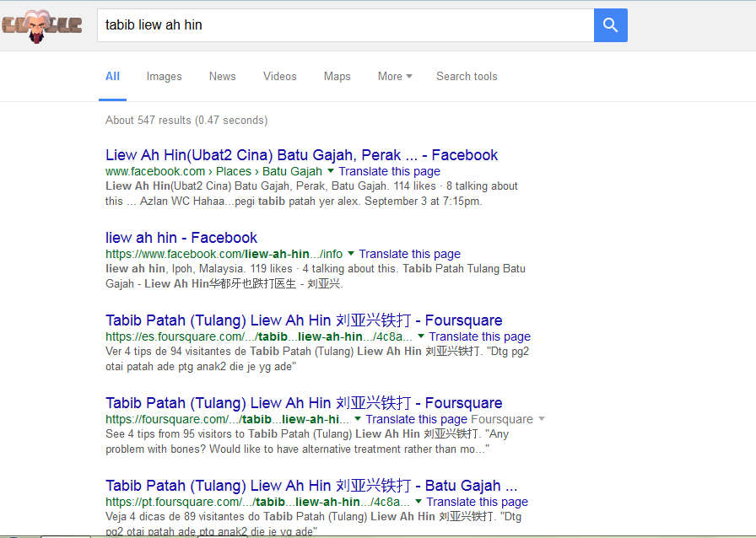Click the 'About 547 results' stats text
Image resolution: width=756 pixels, height=538 pixels.
pos(186,120)
